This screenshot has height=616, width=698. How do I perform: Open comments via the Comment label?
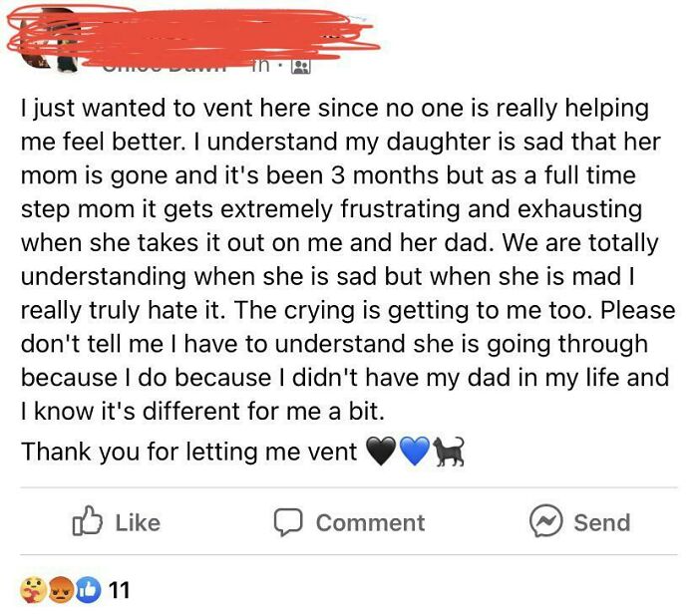(370, 523)
